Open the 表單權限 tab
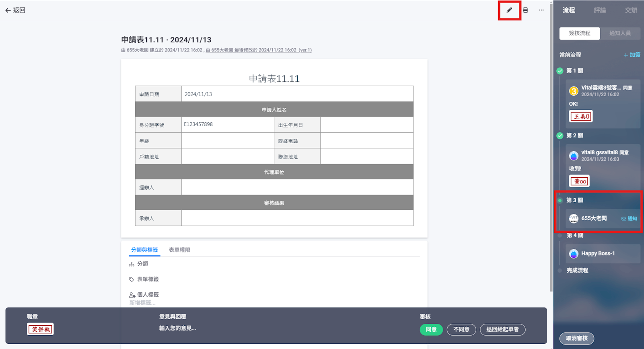This screenshot has height=349, width=644. 179,250
